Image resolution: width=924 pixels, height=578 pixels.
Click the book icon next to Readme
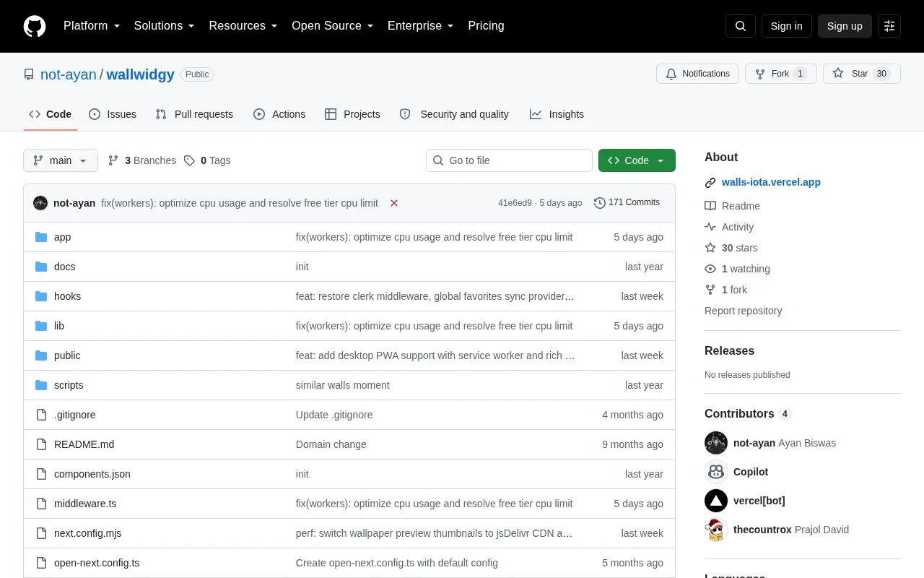tap(710, 206)
